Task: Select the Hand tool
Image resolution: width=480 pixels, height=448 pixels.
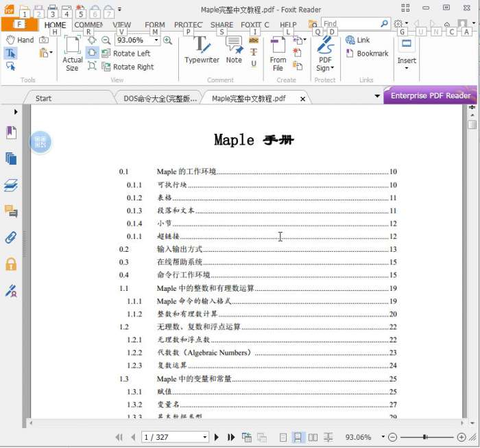Action: (20, 40)
